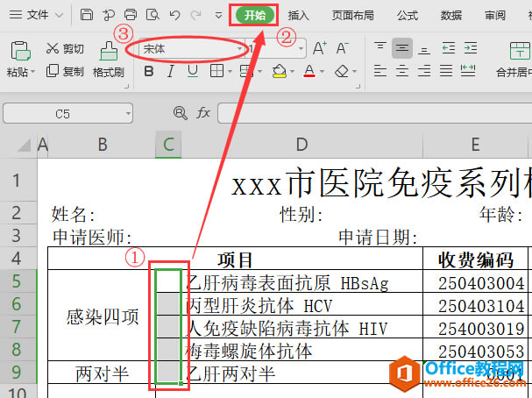The image size is (532, 398).
Task: Click the export to PDF icon
Action: tap(109, 15)
